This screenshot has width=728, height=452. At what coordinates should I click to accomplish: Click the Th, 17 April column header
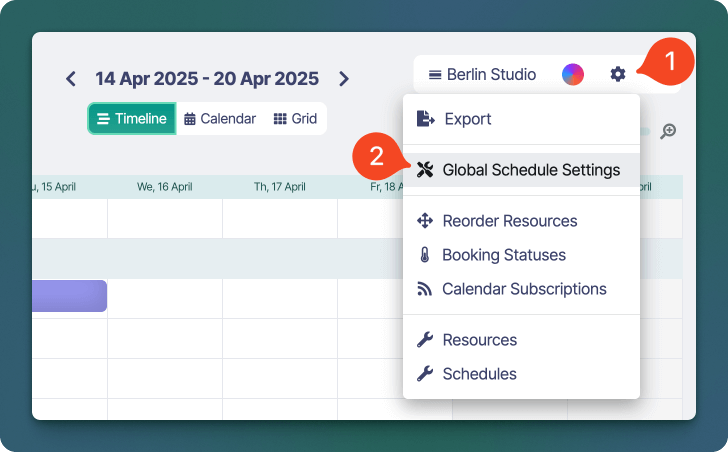tap(280, 187)
